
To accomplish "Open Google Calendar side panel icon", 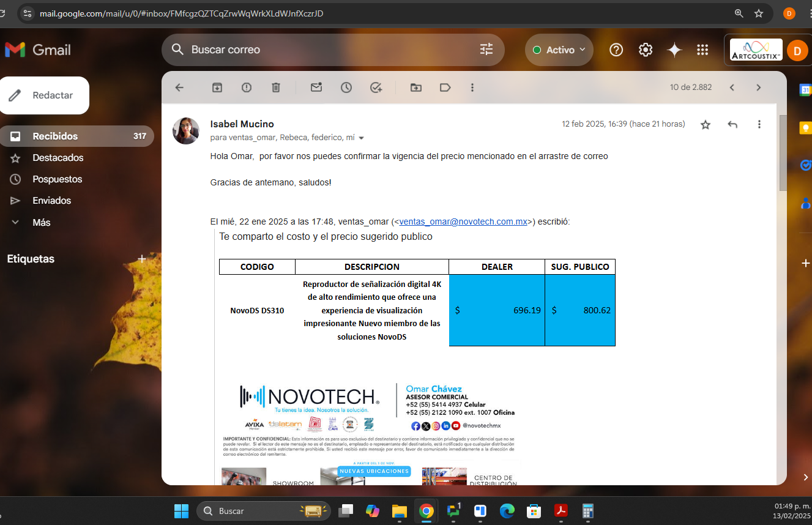I will coord(805,91).
